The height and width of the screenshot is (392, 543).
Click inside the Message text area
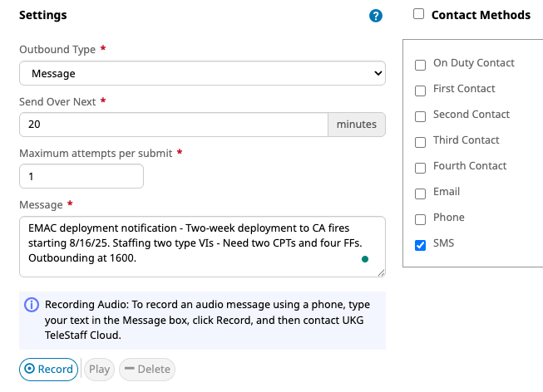(202, 247)
